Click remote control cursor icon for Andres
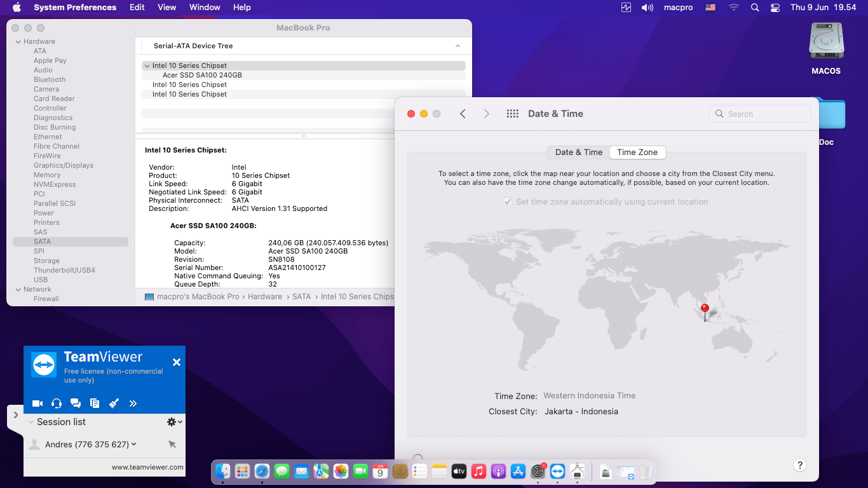868x488 pixels. (x=172, y=444)
